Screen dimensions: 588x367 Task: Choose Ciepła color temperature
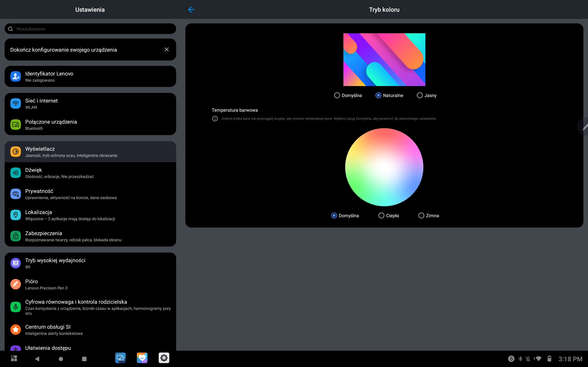(381, 216)
